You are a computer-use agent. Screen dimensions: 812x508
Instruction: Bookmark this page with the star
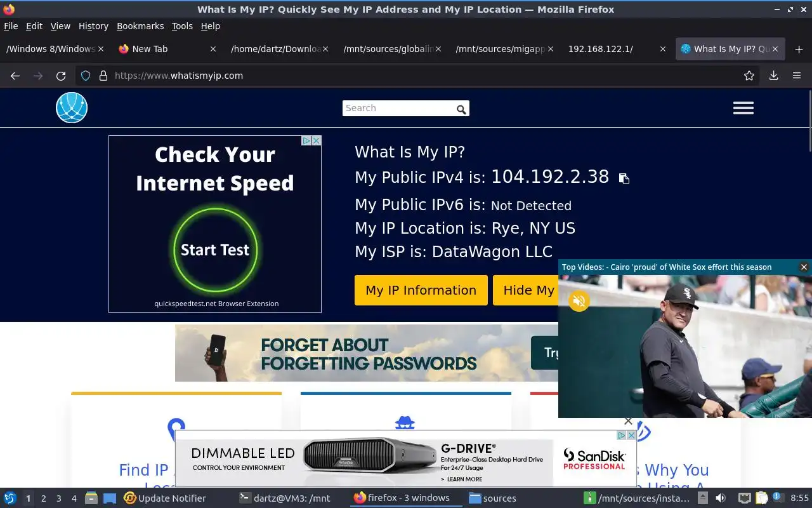pyautogui.click(x=749, y=76)
